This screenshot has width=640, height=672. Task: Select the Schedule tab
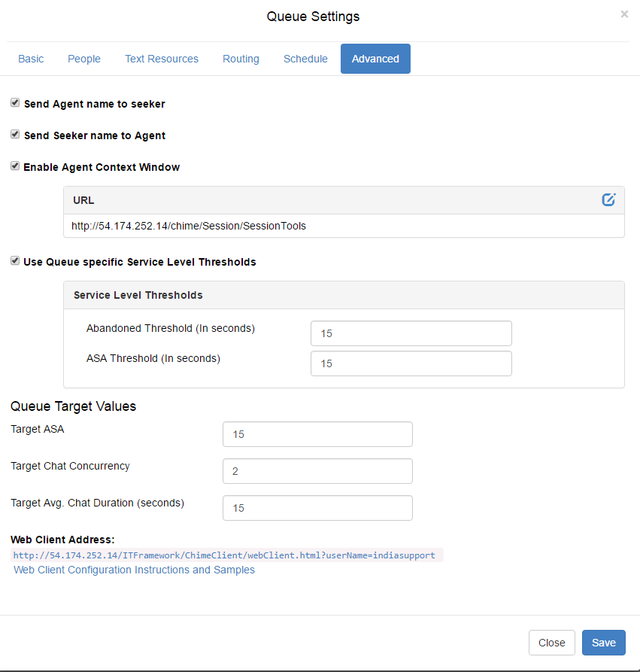[305, 59]
